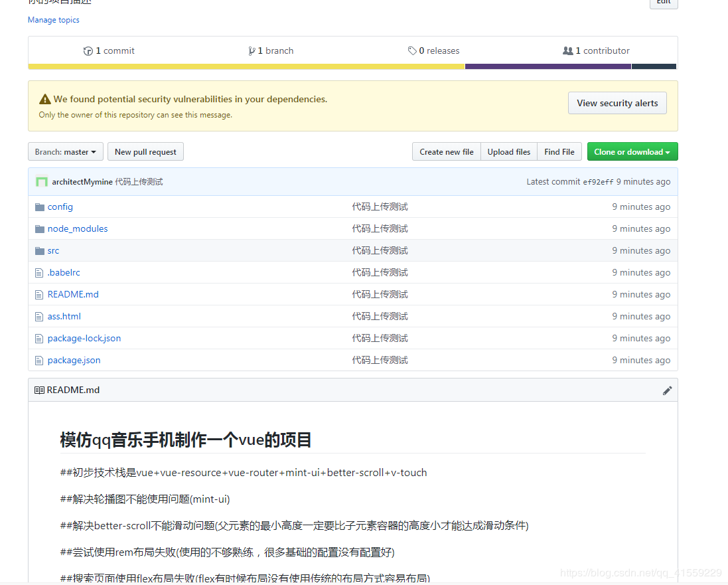Click the Manage topics link
This screenshot has height=585, width=728.
(54, 20)
